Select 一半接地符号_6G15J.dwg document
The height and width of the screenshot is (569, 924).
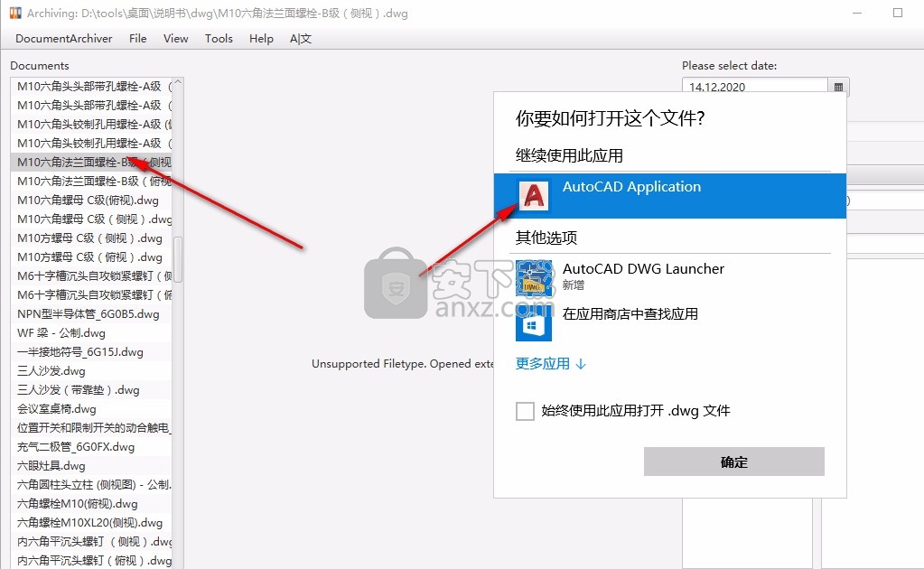pyautogui.click(x=91, y=351)
